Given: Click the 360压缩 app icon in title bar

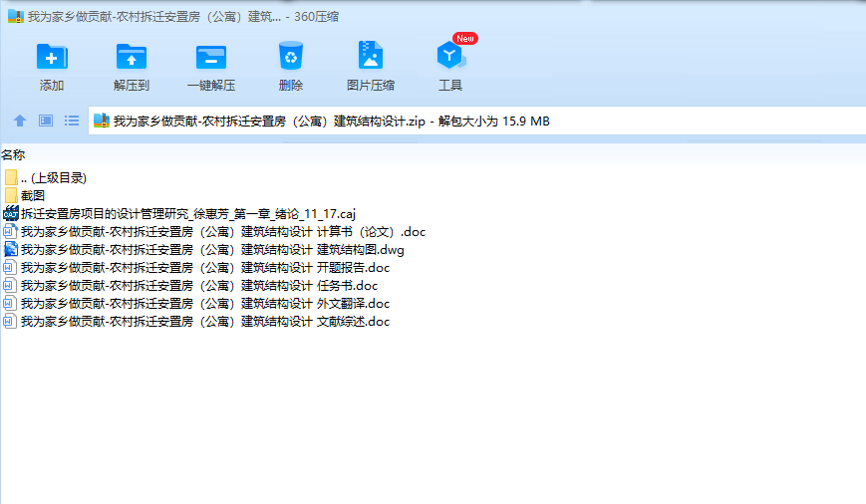Looking at the screenshot, I should (16, 17).
